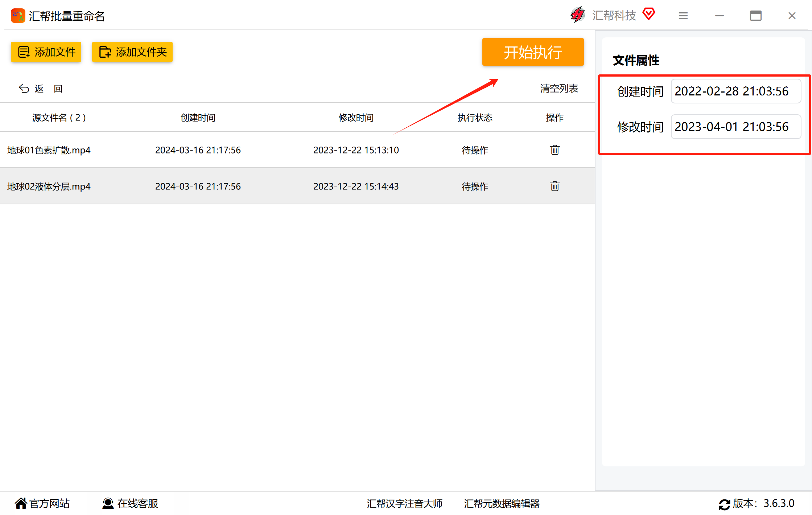Minimize the application window
The height and width of the screenshot is (515, 812).
[720, 16]
